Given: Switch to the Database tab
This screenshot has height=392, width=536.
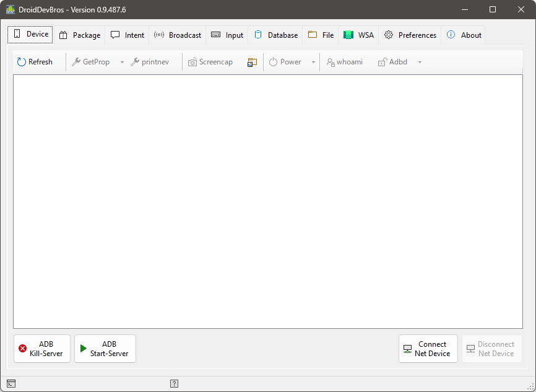Looking at the screenshot, I should (x=275, y=35).
